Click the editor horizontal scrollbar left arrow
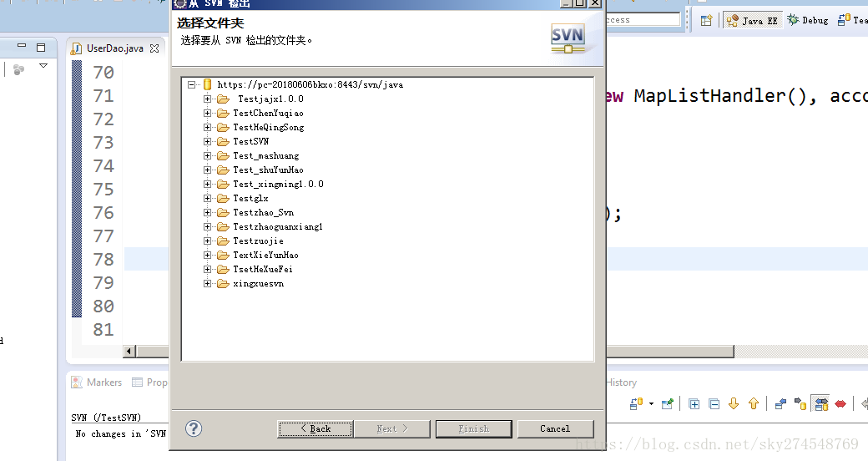This screenshot has height=461, width=868. (129, 351)
